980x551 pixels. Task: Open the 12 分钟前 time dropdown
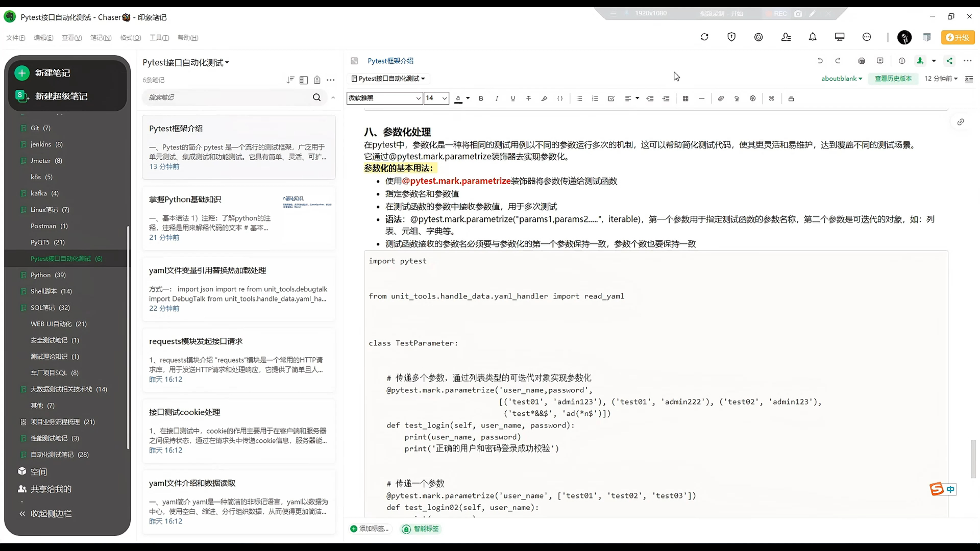(x=941, y=79)
